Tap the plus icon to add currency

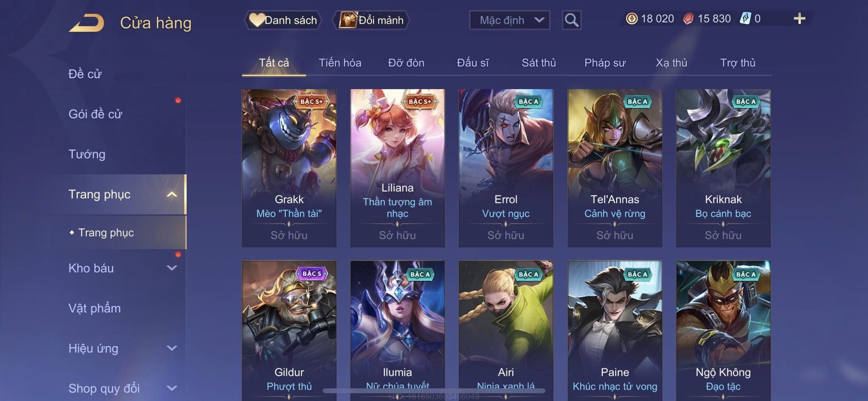click(799, 19)
